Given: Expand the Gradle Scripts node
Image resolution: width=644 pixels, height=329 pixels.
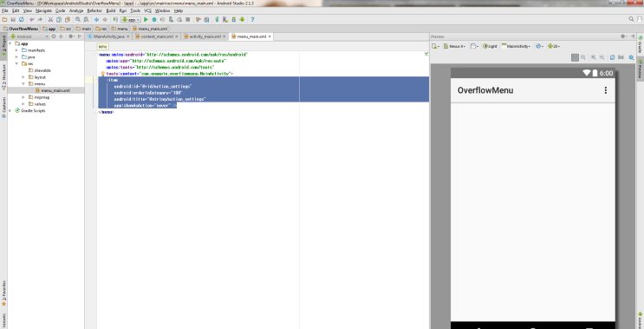Looking at the screenshot, I should click(x=10, y=110).
